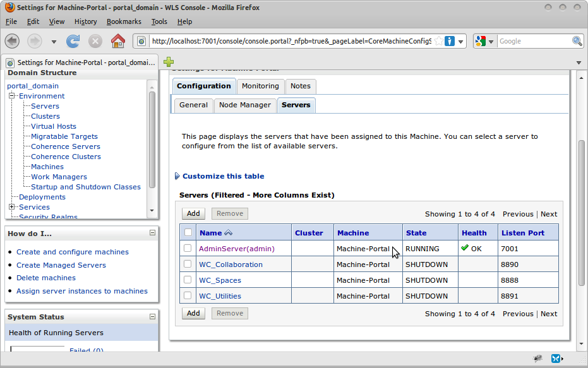Click the blue status bar icon

[555, 359]
